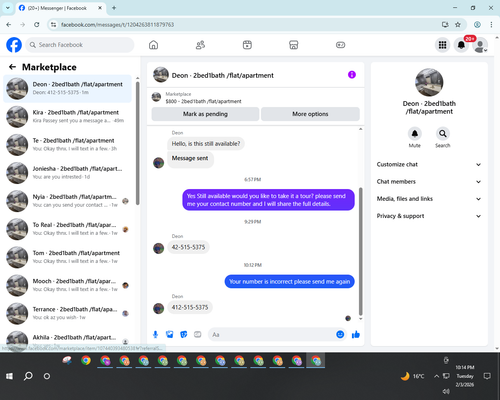
Task: Open the Watch video icon
Action: pyautogui.click(x=247, y=45)
